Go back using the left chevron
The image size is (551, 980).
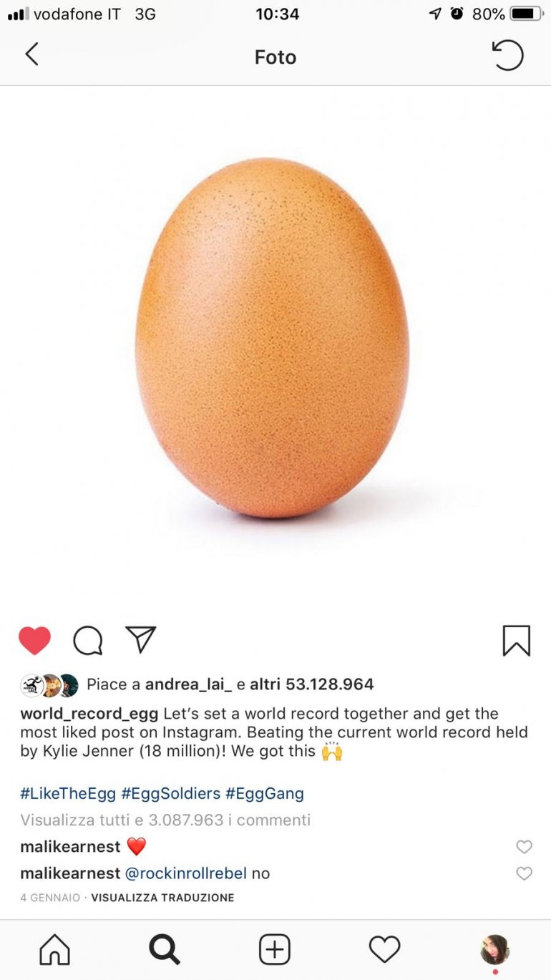[x=31, y=54]
